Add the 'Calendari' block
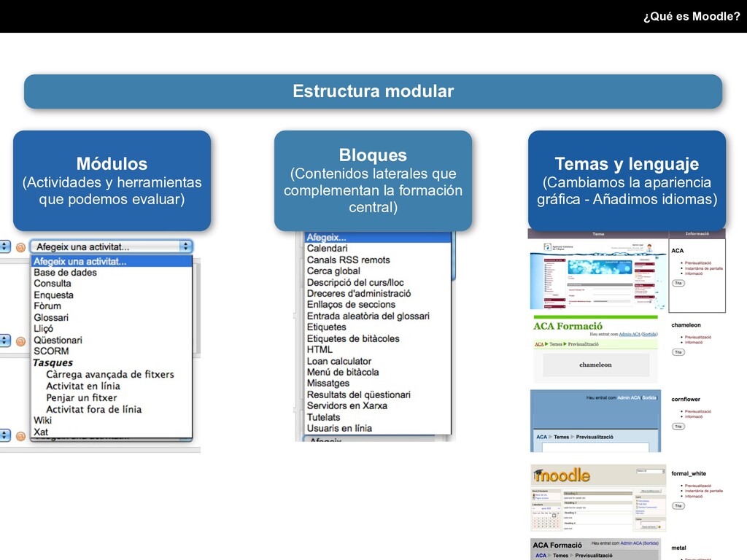 (x=328, y=248)
